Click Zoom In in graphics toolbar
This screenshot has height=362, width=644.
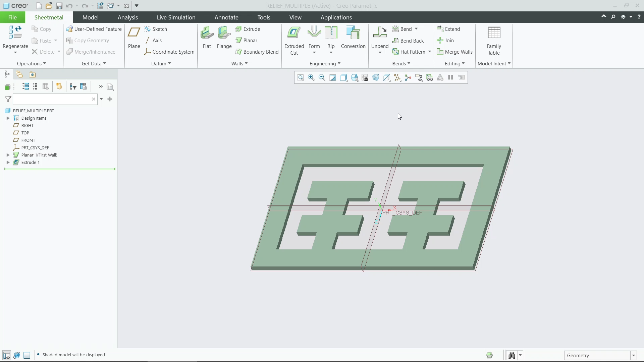(311, 78)
